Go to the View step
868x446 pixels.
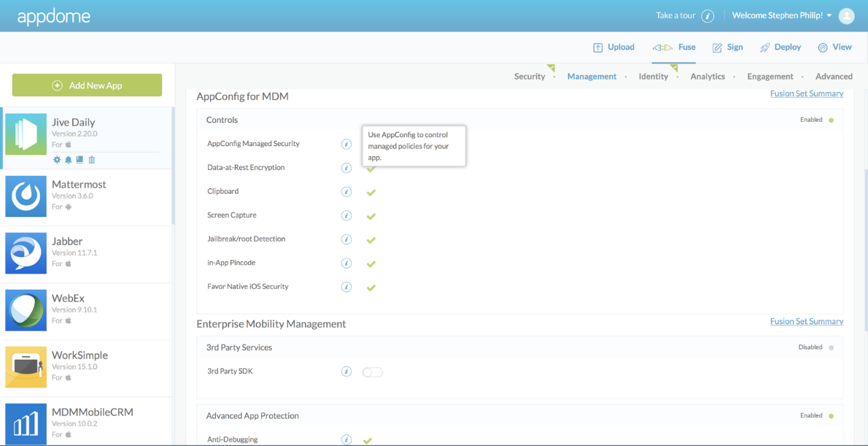[x=834, y=47]
